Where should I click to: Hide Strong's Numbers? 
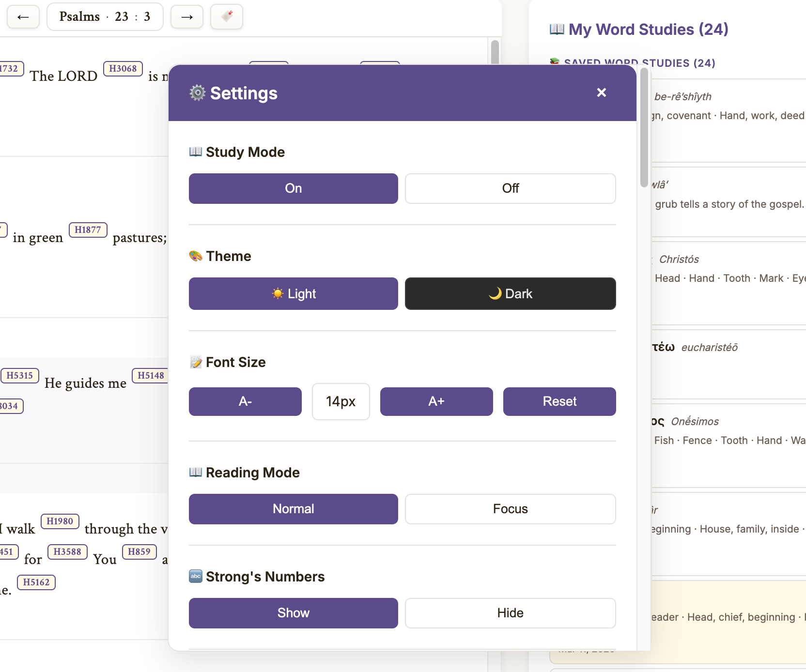(x=510, y=612)
